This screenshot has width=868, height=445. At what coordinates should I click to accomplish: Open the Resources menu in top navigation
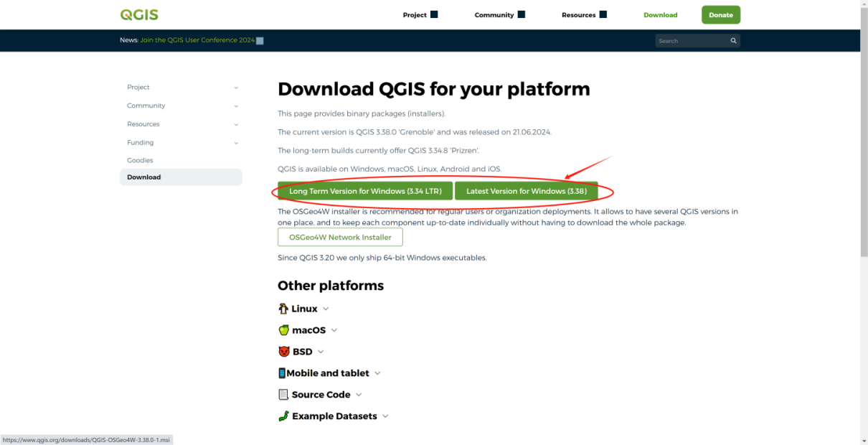click(x=585, y=15)
